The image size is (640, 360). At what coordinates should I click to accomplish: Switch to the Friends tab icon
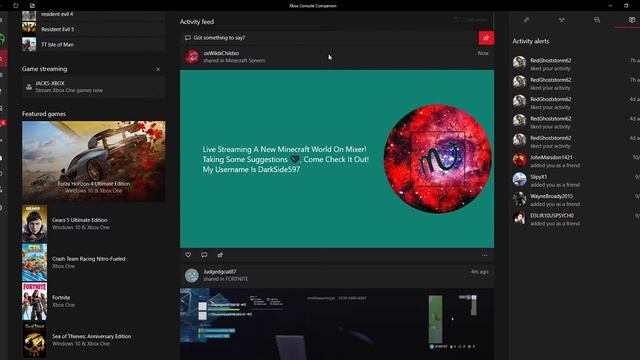pyautogui.click(x=527, y=20)
